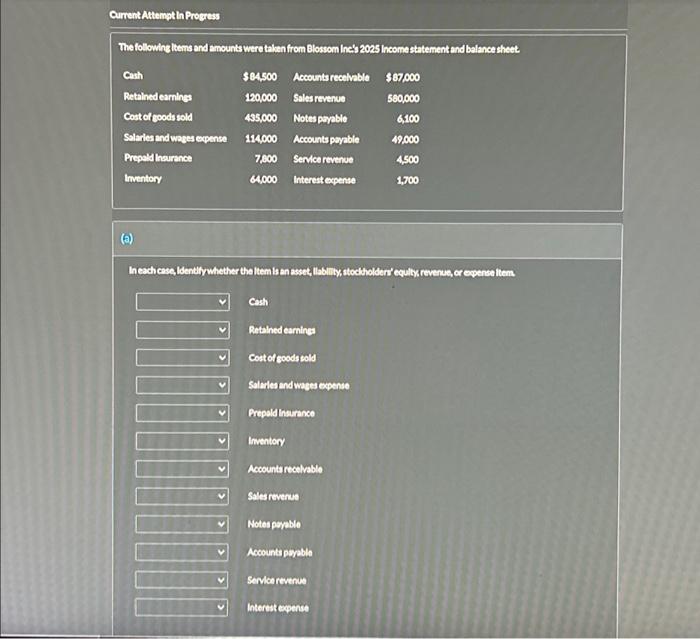Click the 'Interest expense' label in the data table
This screenshot has width=700, height=639.
(x=325, y=180)
